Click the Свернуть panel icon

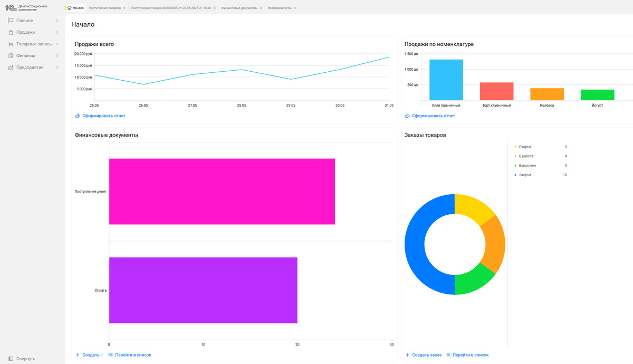click(x=11, y=359)
